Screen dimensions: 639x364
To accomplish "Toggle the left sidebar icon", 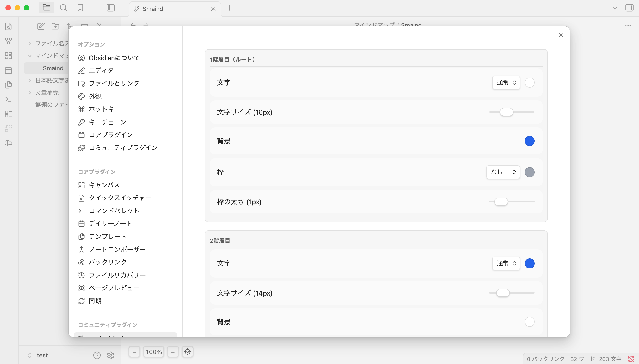I will (x=110, y=8).
